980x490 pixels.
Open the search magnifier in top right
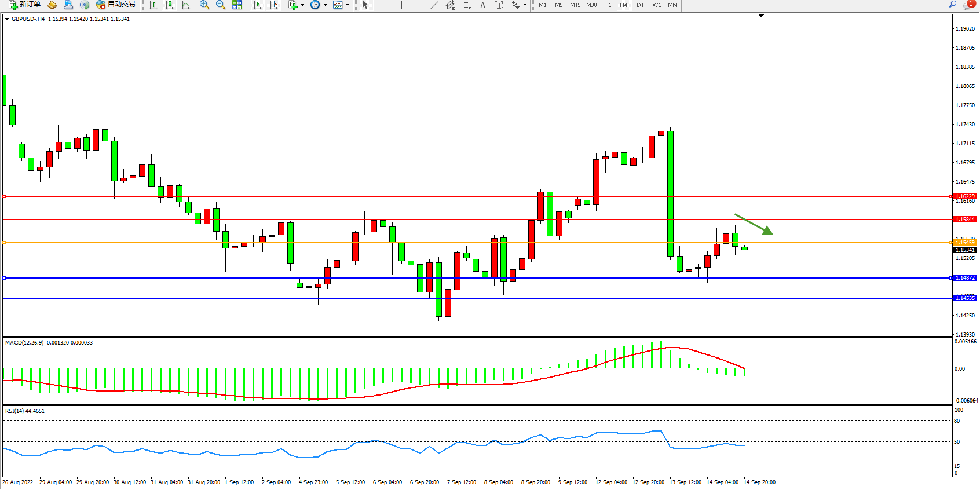click(953, 5)
